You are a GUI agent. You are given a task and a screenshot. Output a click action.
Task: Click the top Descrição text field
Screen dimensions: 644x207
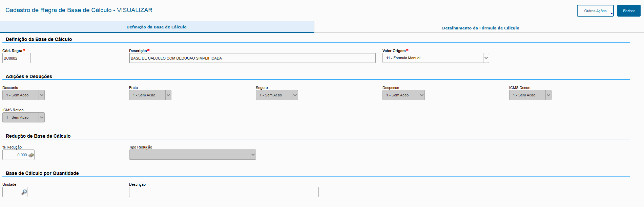[x=252, y=58]
